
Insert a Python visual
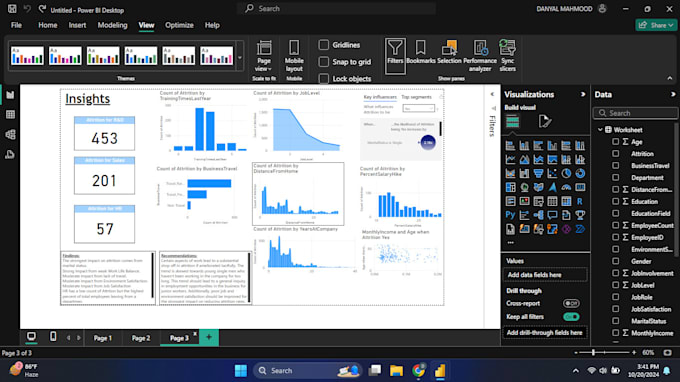510,215
